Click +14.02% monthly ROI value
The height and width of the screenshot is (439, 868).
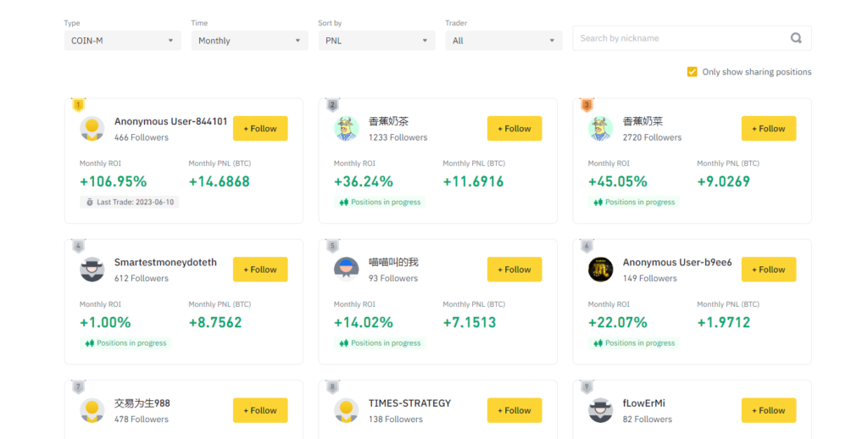(363, 322)
